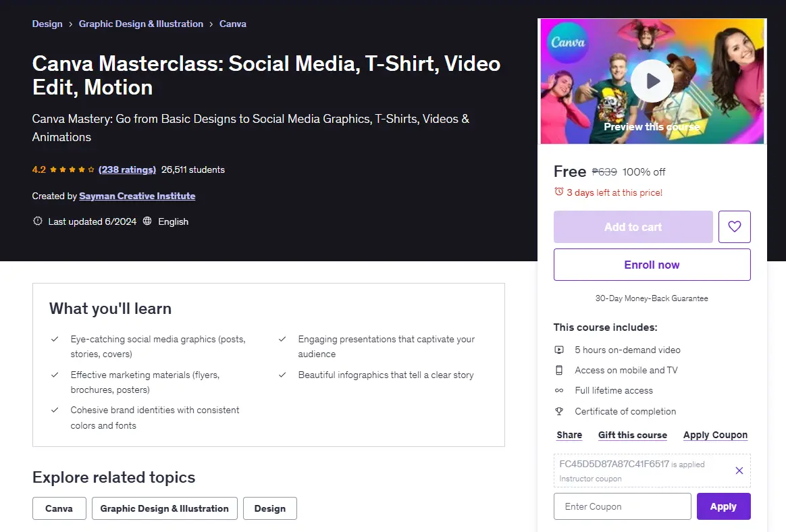Play the course preview video
This screenshot has height=532, width=786.
click(x=652, y=81)
